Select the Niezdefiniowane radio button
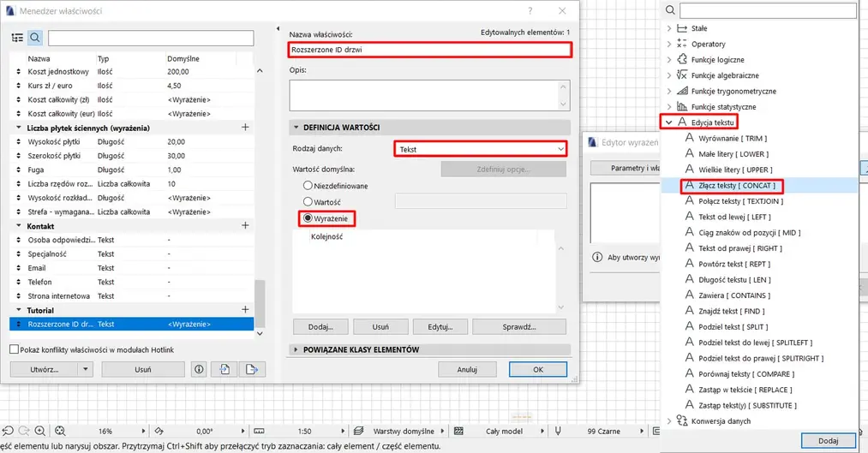Image resolution: width=868 pixels, height=453 pixels. [308, 186]
